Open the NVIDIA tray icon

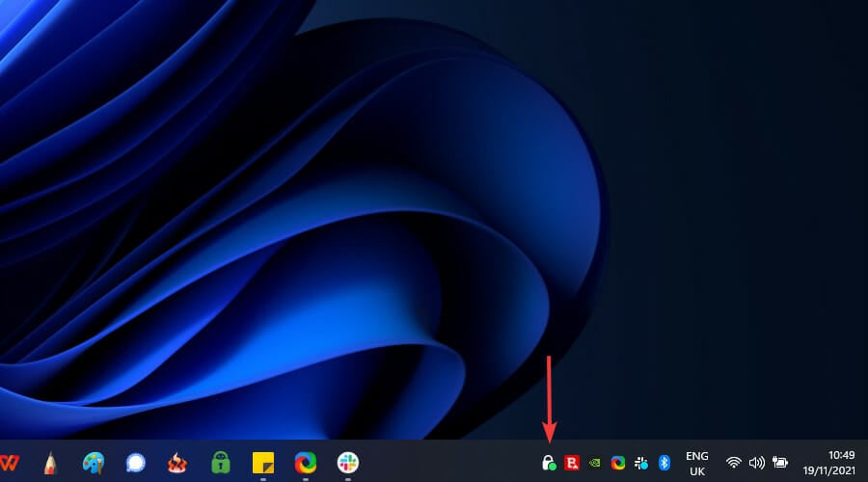(x=594, y=463)
